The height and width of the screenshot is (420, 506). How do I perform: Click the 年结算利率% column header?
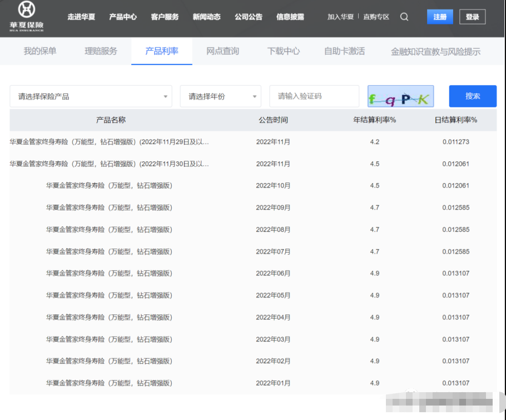tap(374, 120)
